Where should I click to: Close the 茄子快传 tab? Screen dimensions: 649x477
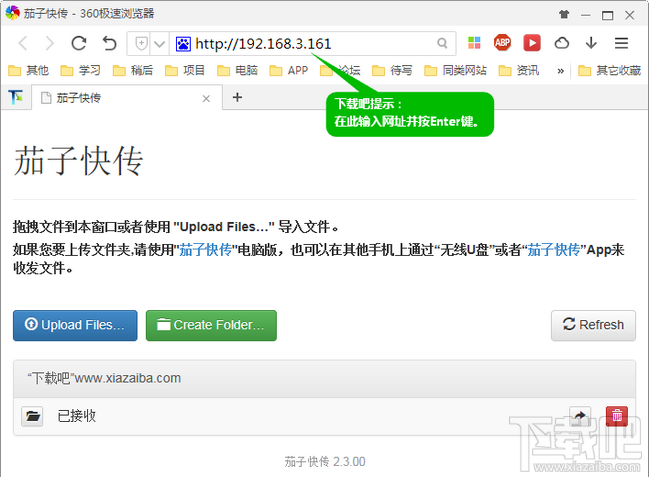[206, 99]
